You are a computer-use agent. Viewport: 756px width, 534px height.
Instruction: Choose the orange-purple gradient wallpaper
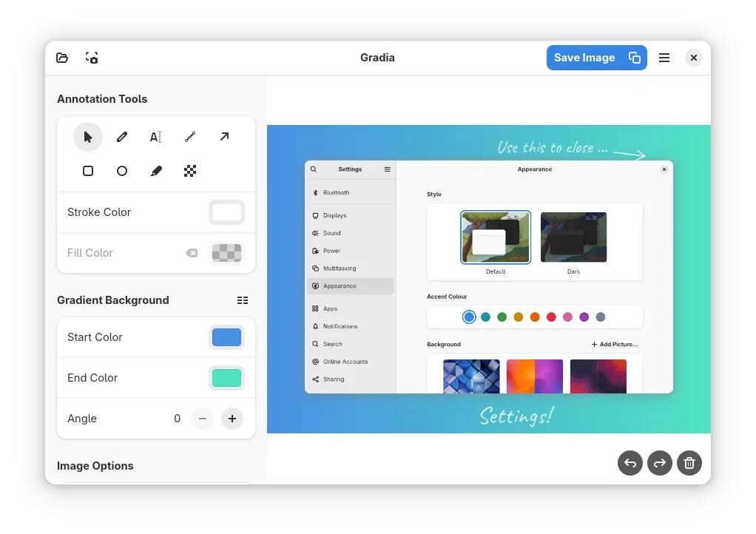point(535,376)
